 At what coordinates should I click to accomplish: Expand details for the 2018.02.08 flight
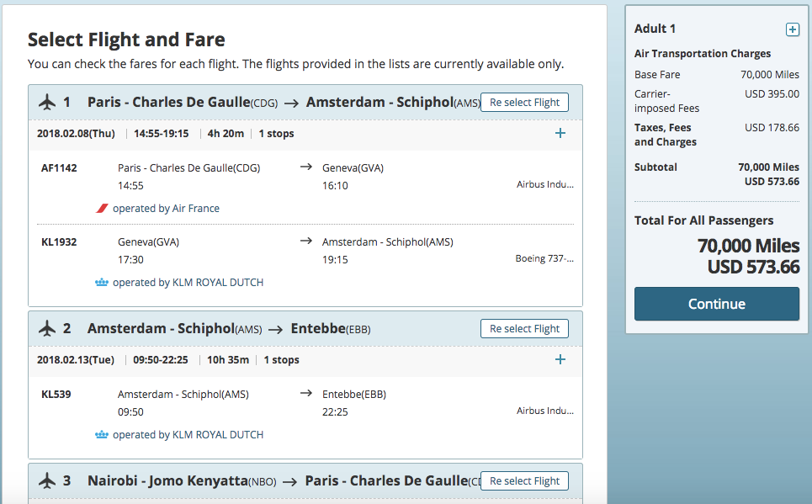tap(560, 133)
